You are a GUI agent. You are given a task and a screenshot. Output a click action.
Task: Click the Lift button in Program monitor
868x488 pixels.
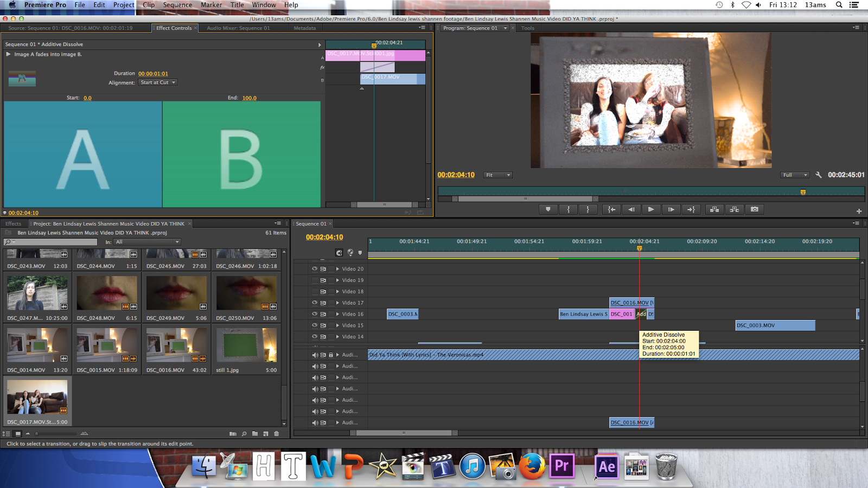[x=714, y=209]
